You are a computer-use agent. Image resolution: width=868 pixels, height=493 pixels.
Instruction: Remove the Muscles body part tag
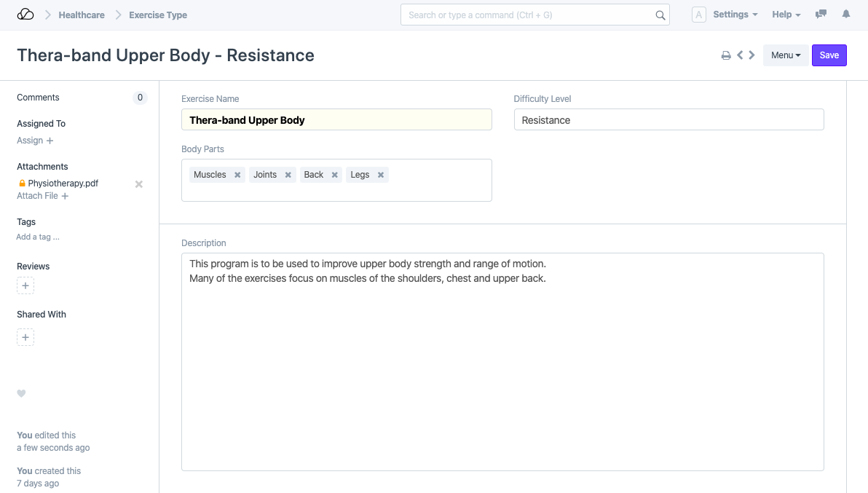point(237,175)
